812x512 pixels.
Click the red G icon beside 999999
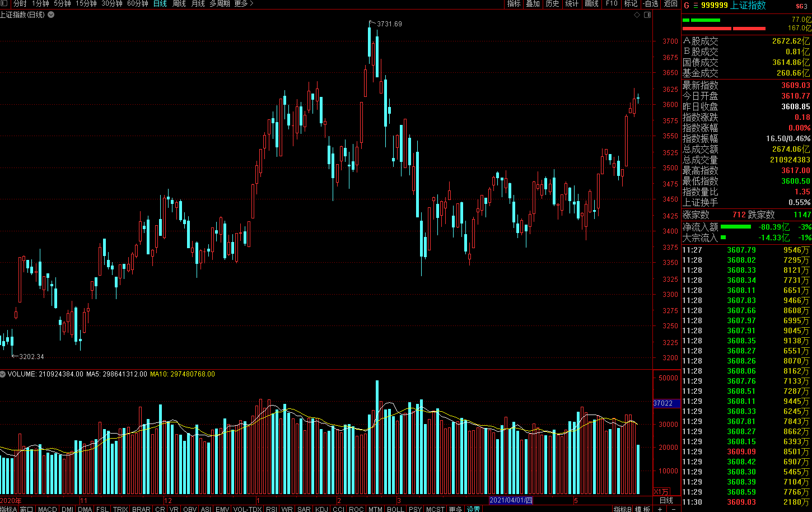[687, 6]
